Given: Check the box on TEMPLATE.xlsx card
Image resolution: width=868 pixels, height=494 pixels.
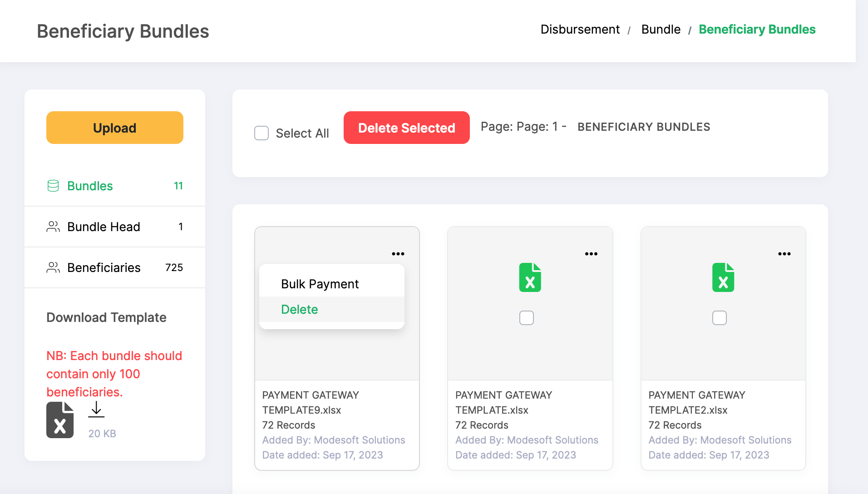Looking at the screenshot, I should tap(527, 318).
